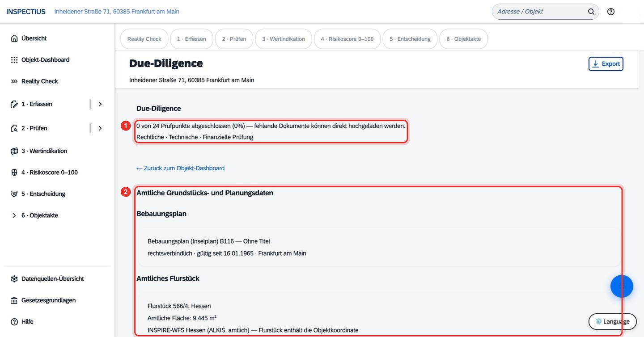Select Reality Check label in the sidebar

[x=40, y=81]
